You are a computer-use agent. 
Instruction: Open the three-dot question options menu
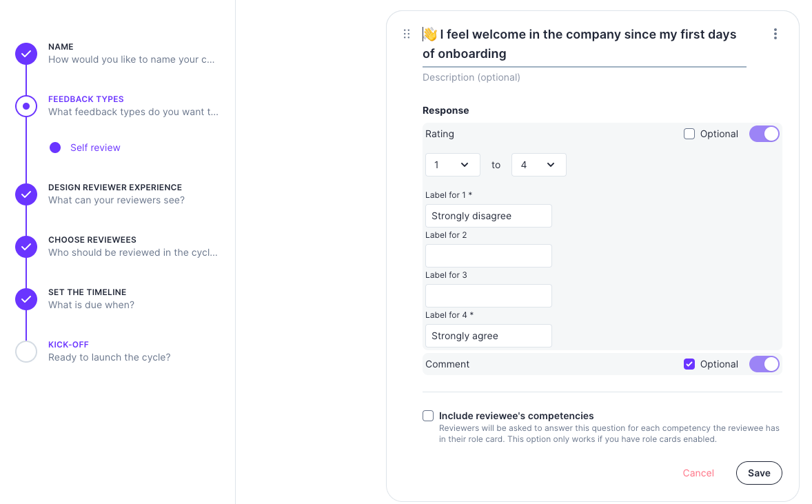(x=775, y=34)
